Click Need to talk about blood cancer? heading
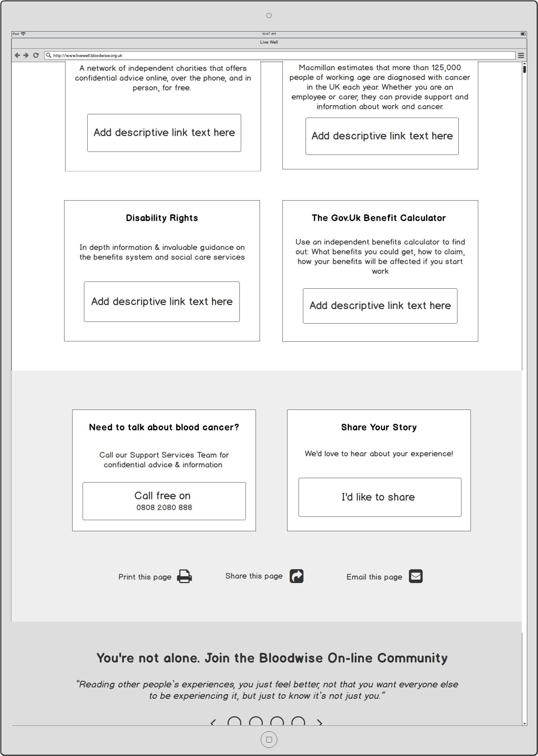Image resolution: width=538 pixels, height=756 pixels. pos(164,427)
